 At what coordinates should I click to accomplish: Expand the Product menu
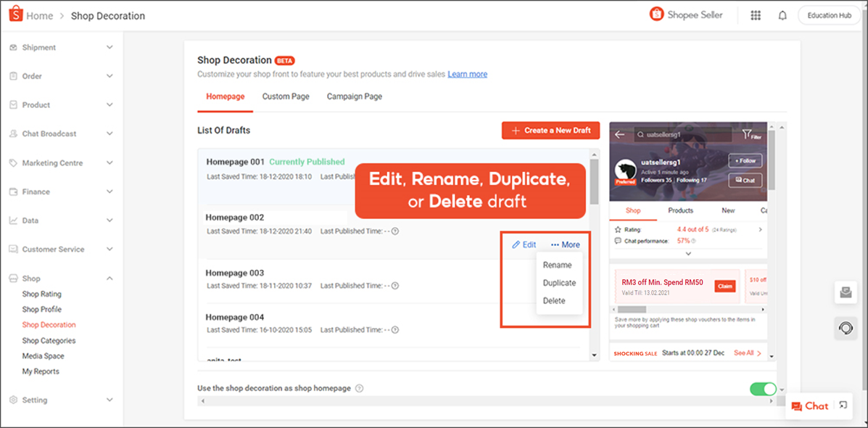pyautogui.click(x=109, y=105)
